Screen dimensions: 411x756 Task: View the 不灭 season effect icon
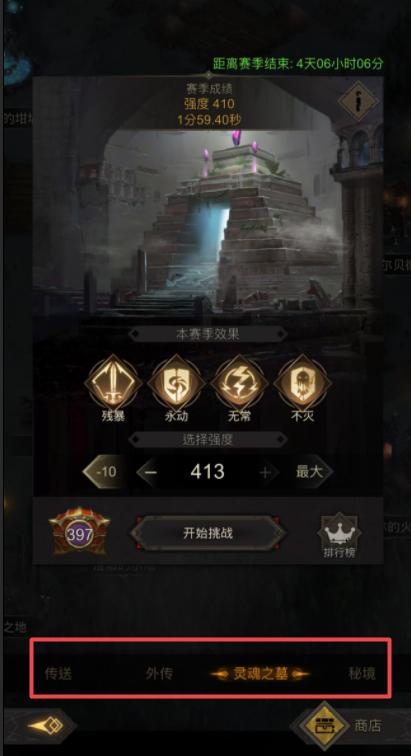point(302,384)
